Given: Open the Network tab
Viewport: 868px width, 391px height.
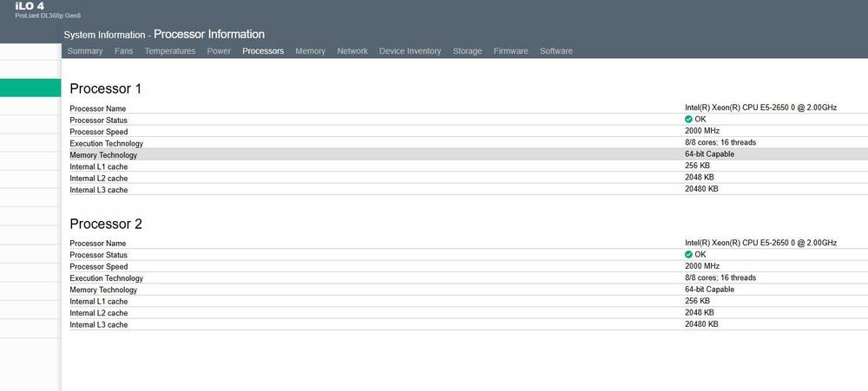Looking at the screenshot, I should pyautogui.click(x=352, y=51).
